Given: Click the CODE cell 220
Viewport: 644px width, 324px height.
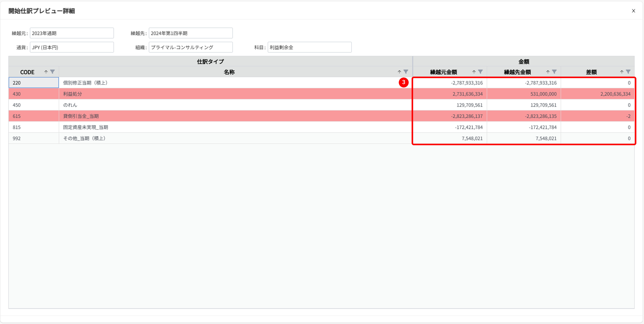Looking at the screenshot, I should pos(34,83).
